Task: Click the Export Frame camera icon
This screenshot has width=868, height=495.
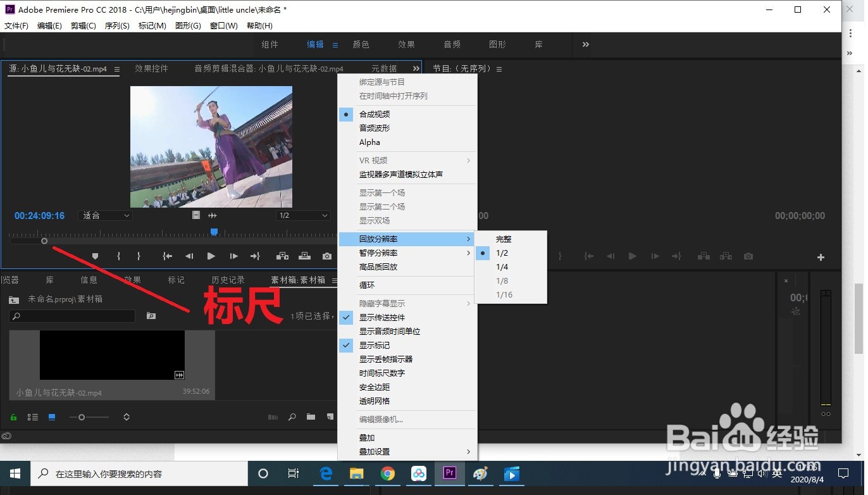Action: pos(326,256)
